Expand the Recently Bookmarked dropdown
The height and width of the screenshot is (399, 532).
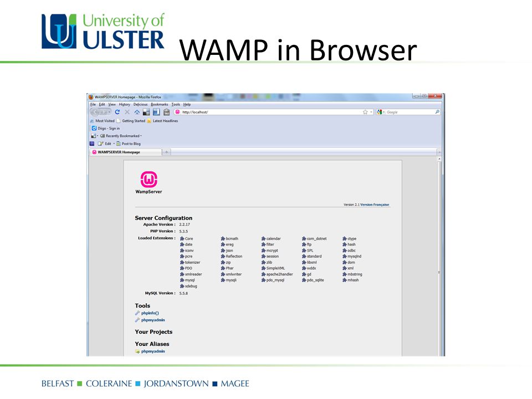141,136
